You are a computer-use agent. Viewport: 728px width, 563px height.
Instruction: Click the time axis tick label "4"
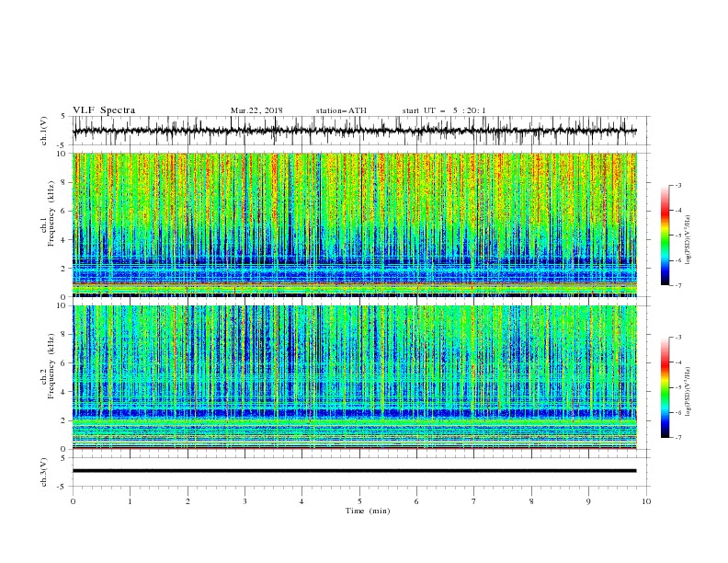(301, 501)
